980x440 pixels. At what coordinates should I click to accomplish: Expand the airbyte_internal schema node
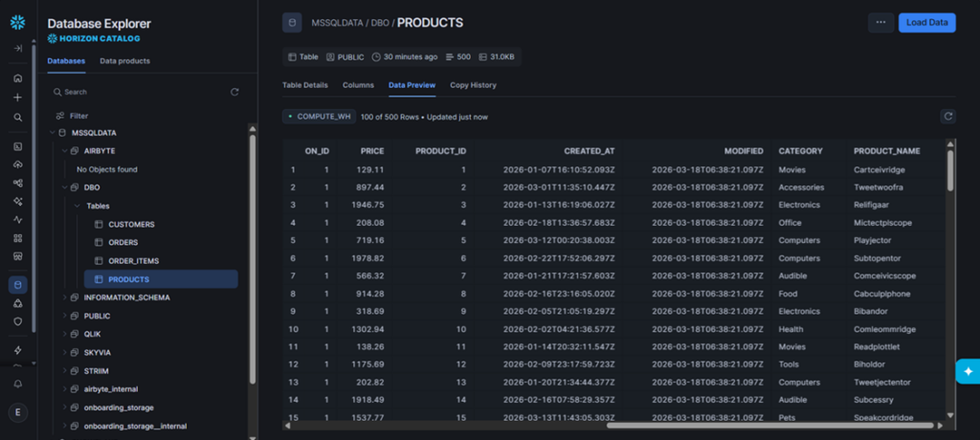pos(64,388)
